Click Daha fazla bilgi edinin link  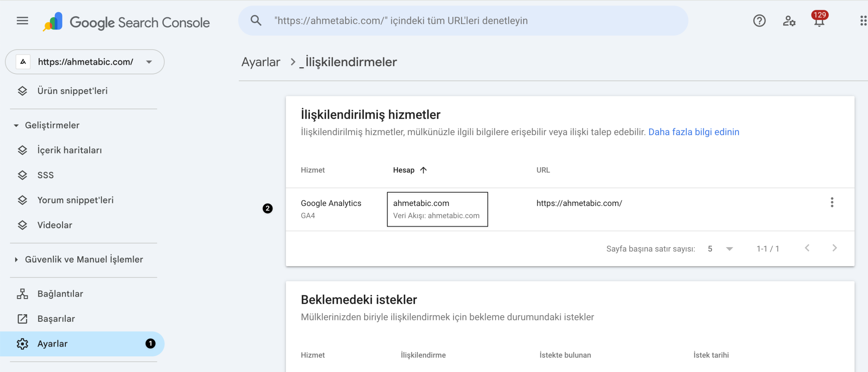coord(694,132)
